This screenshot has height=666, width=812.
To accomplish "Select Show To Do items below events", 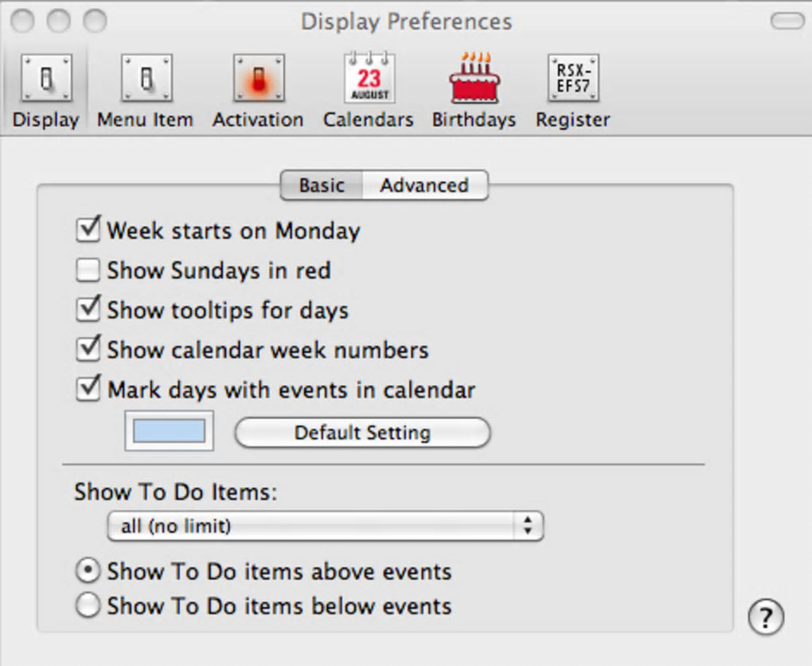I will (88, 605).
